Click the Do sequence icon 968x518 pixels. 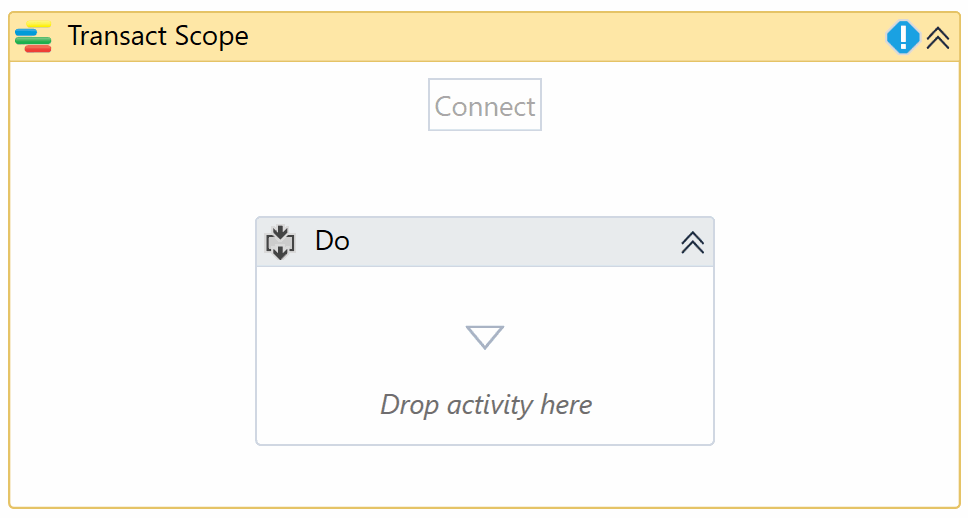click(280, 242)
